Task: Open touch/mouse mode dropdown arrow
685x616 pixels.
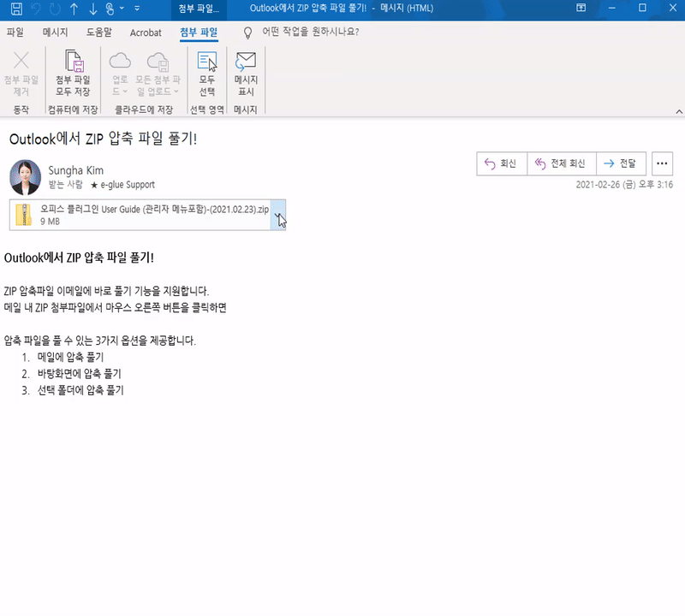Action: (x=122, y=9)
